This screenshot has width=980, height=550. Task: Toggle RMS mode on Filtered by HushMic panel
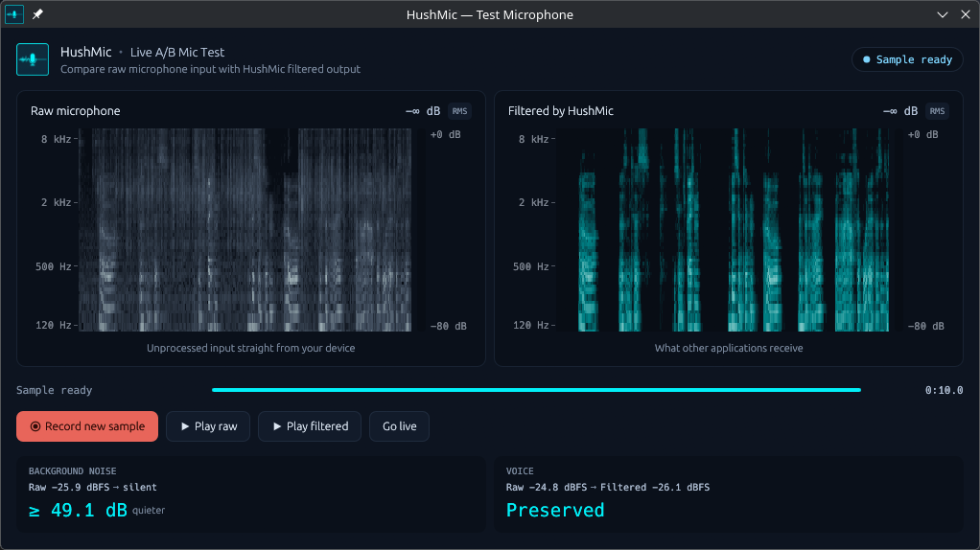[x=937, y=111]
